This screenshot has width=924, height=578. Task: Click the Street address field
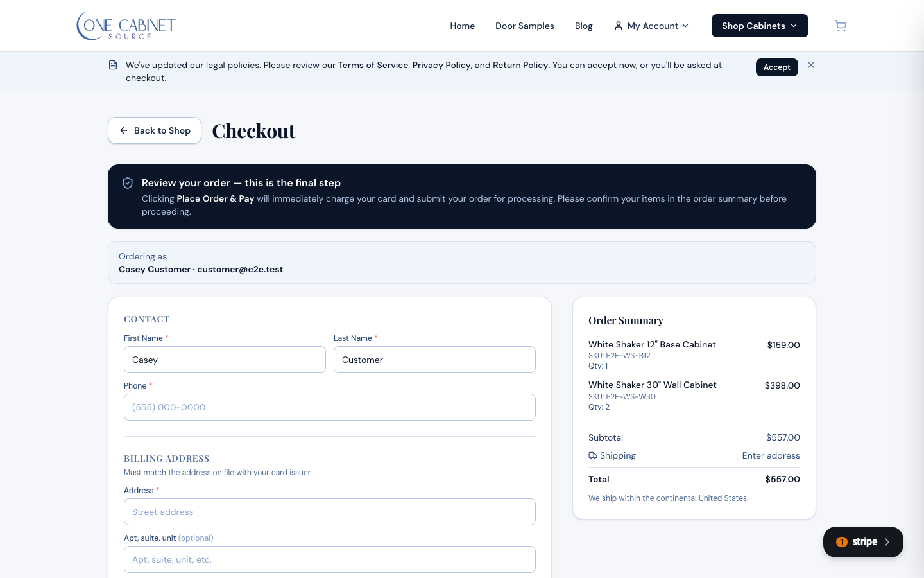click(330, 512)
